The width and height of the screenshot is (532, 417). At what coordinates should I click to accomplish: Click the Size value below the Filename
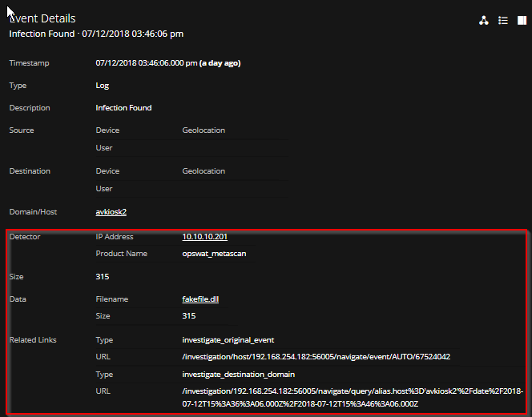click(x=189, y=316)
